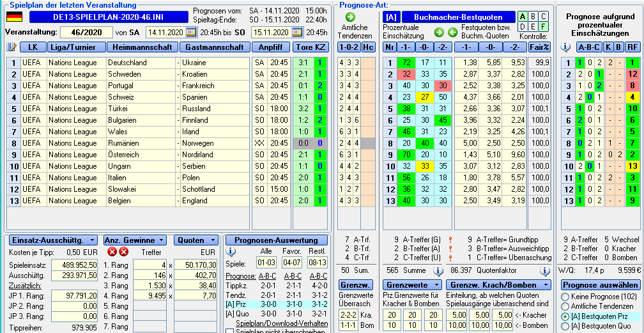Select the Deutschland home team cell
The width and height of the screenshot is (644, 333).
point(141,63)
